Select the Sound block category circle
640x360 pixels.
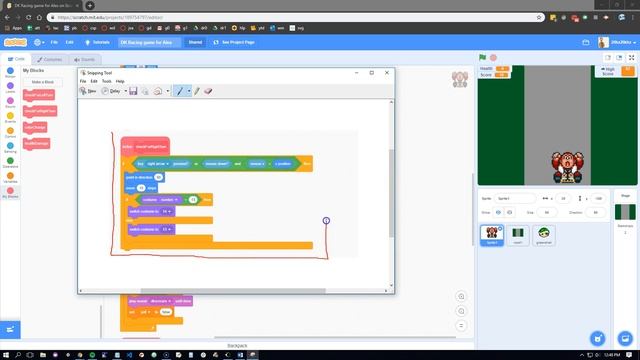pos(10,101)
